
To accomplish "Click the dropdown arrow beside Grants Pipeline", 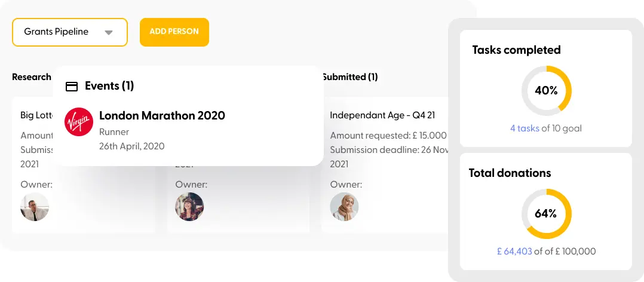I will point(109,33).
